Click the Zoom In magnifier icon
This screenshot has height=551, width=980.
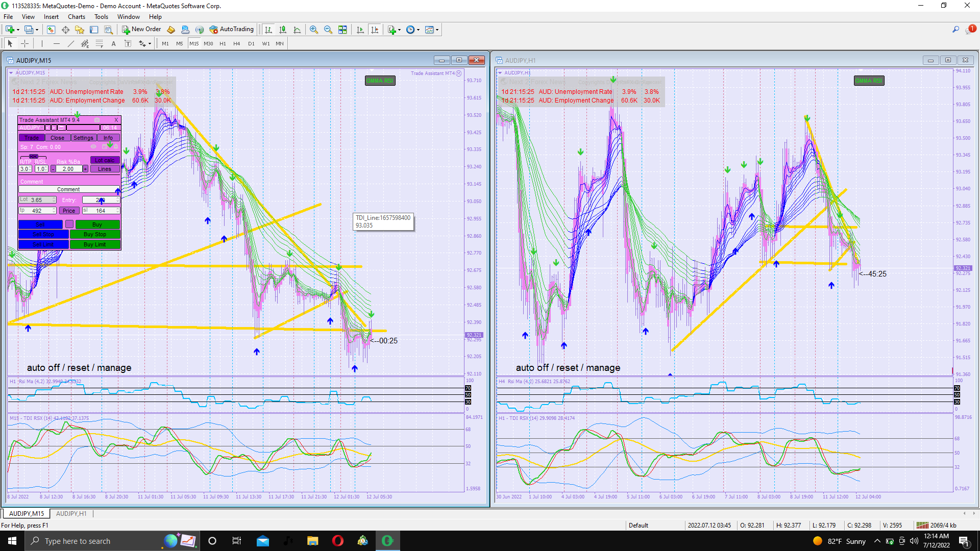(314, 30)
